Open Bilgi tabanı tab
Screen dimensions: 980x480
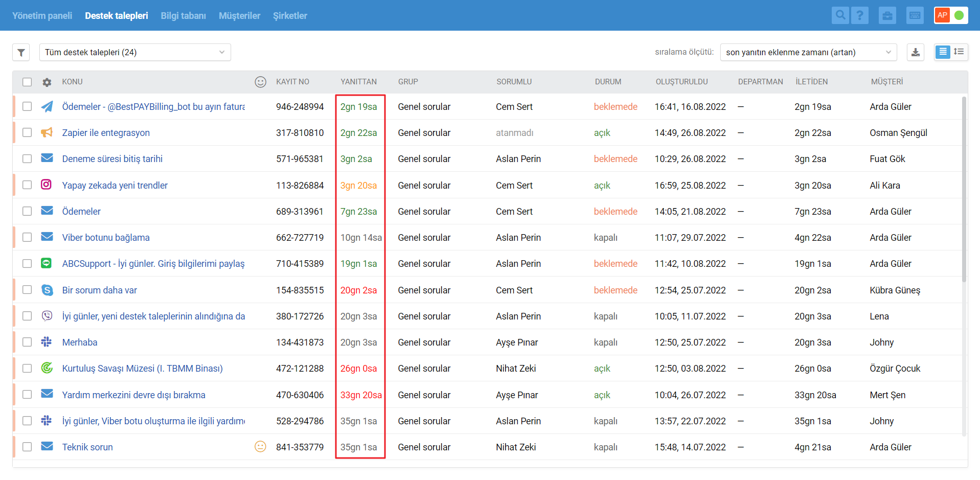(x=184, y=16)
